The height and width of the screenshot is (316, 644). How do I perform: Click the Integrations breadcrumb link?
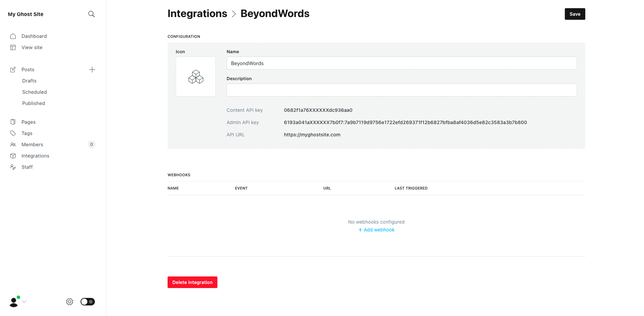coord(197,14)
